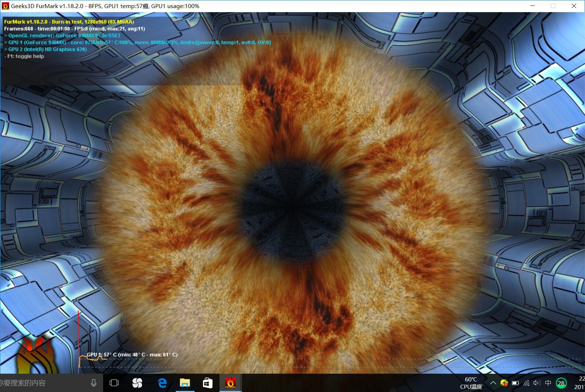Click the 'Frames:668 - time:00:01:00' line
The height and width of the screenshot is (392, 585).
click(75, 29)
